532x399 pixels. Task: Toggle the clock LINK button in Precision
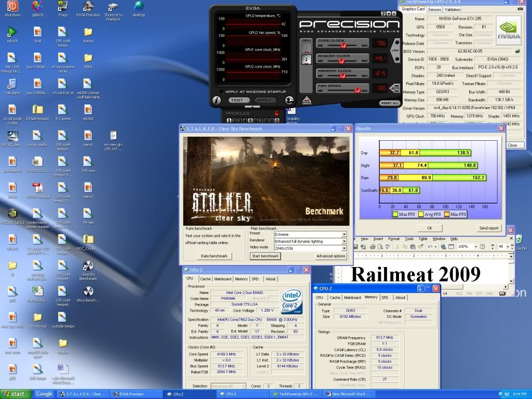point(395,50)
